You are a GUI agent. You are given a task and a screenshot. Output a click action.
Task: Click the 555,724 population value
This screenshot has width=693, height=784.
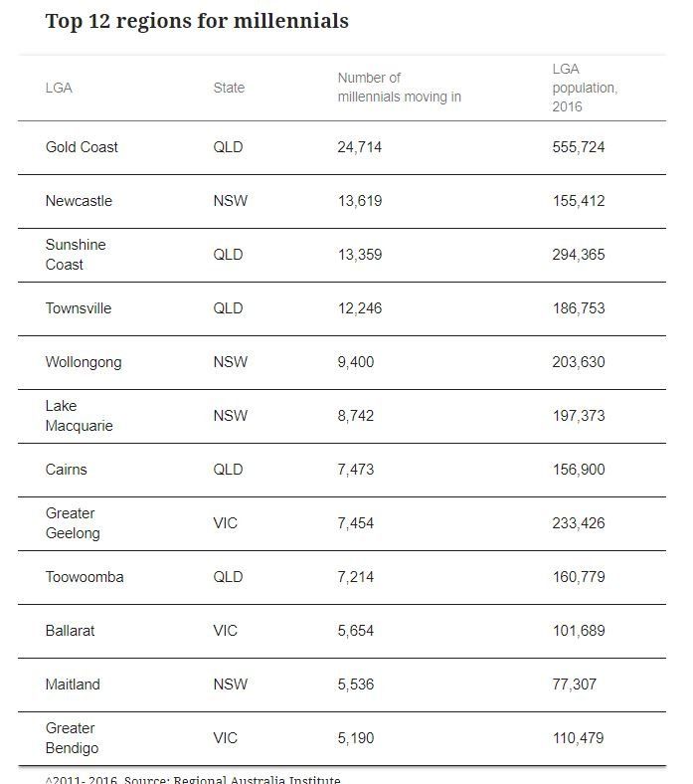point(579,147)
